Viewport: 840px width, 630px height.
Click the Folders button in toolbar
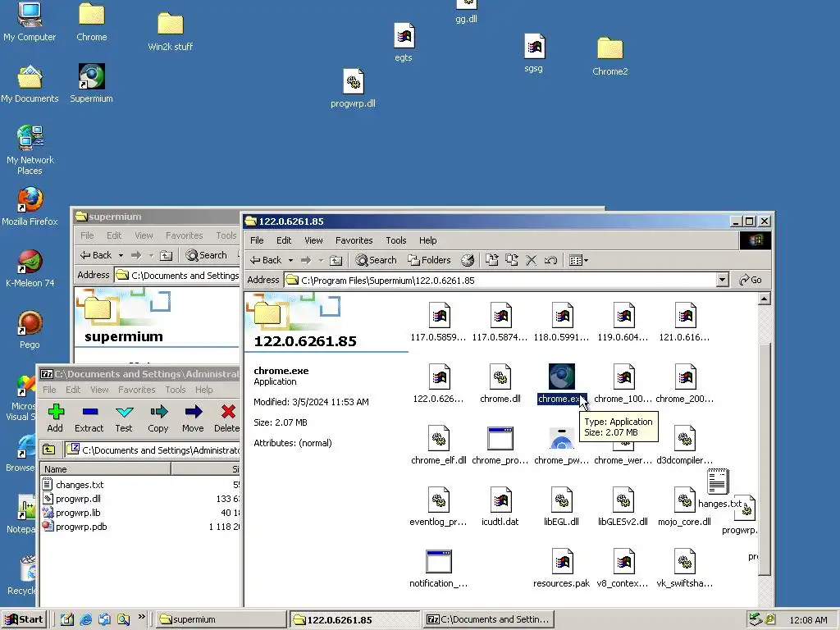click(429, 260)
